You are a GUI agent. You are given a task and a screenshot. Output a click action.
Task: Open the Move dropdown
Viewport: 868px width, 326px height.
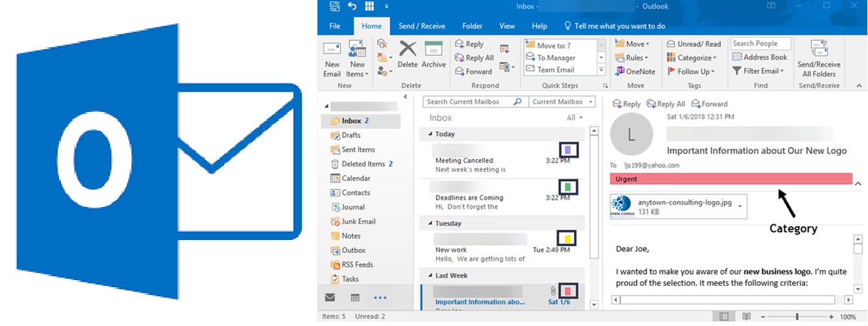coord(633,44)
